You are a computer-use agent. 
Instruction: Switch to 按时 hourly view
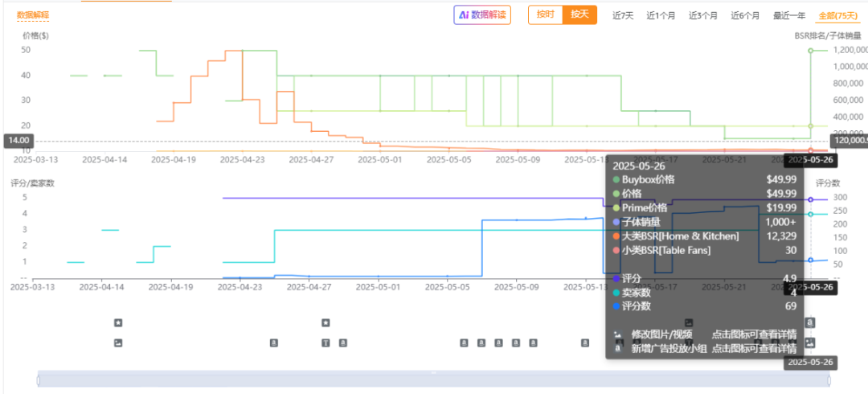545,14
